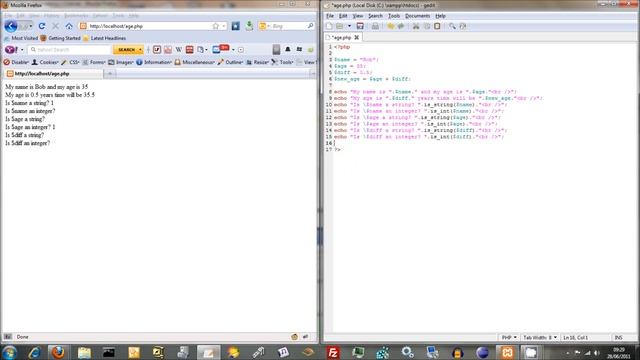Open the Images menu in Web Developer toolbar
Image resolution: width=640 pixels, height=360 pixels.
click(121, 62)
